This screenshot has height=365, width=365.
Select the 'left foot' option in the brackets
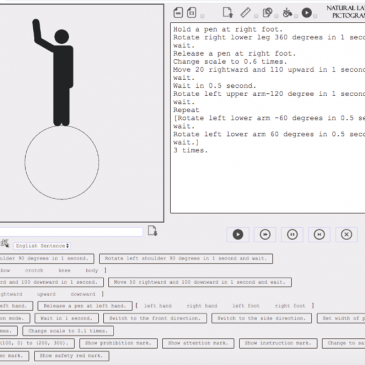coord(246,306)
